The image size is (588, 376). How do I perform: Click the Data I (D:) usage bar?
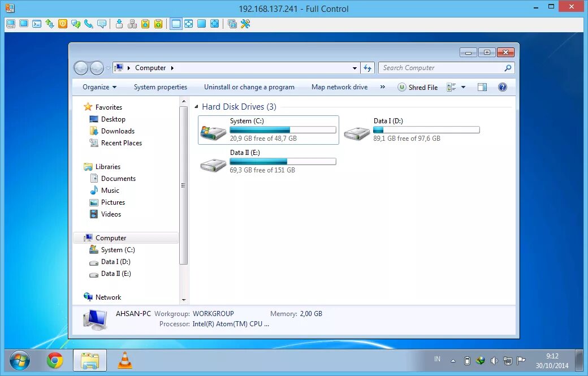point(426,129)
